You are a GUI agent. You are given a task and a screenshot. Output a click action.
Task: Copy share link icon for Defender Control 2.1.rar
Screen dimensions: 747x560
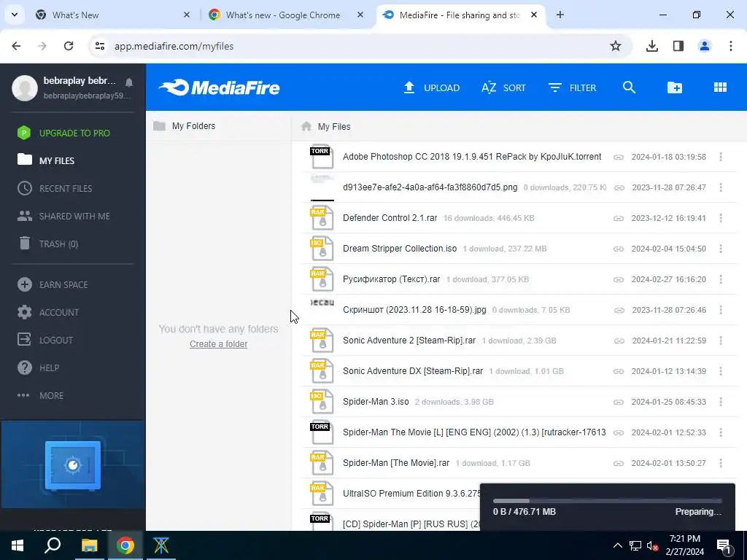pos(619,218)
